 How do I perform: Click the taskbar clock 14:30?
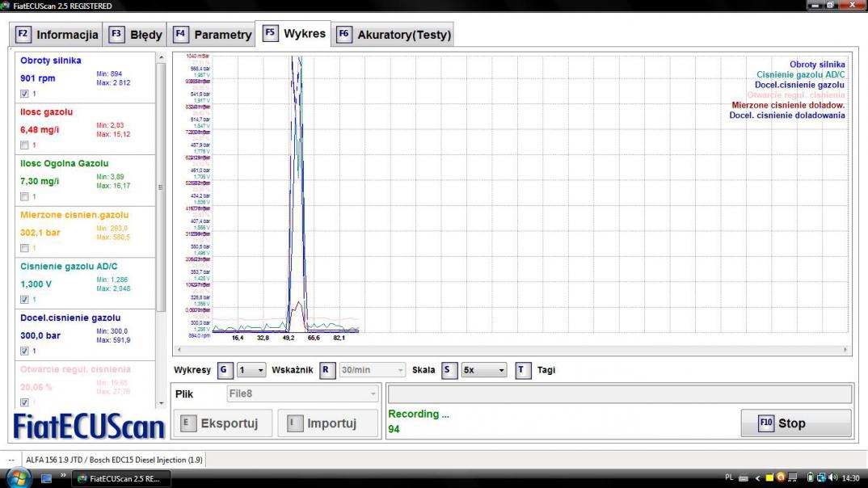pyautogui.click(x=851, y=478)
